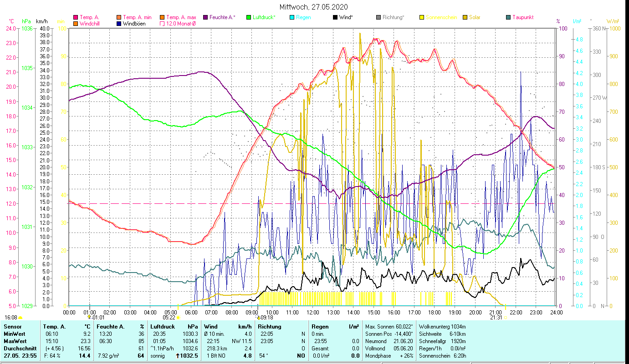629x364 pixels.
Task: Click the purple Feuchte A.* legend swatch
Action: [205, 17]
